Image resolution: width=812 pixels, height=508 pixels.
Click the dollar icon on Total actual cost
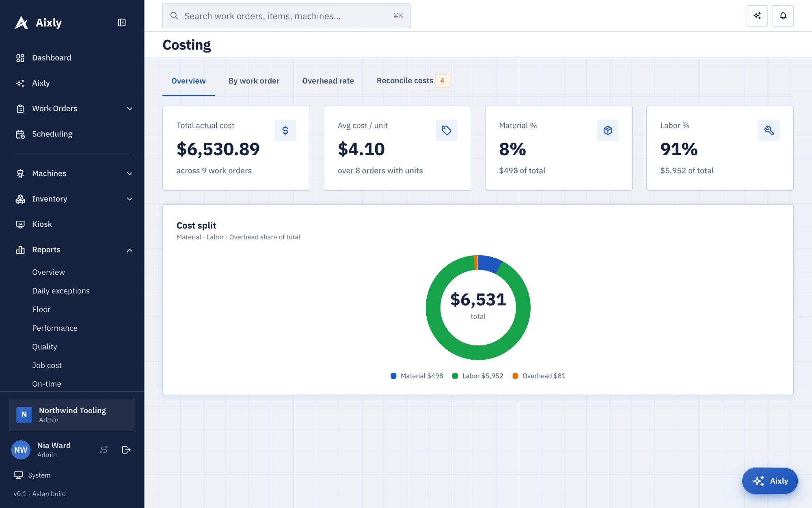(285, 130)
